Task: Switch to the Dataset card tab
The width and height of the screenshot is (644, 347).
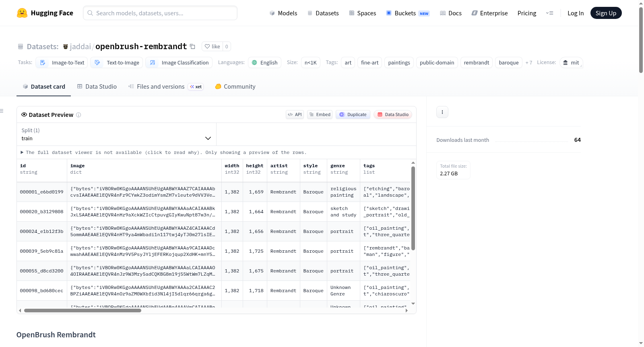Action: point(43,87)
